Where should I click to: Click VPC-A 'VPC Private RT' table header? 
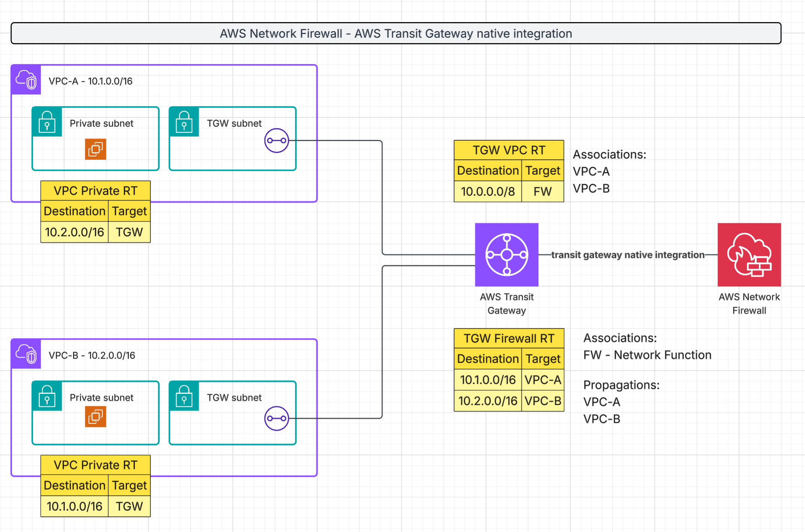96,191
